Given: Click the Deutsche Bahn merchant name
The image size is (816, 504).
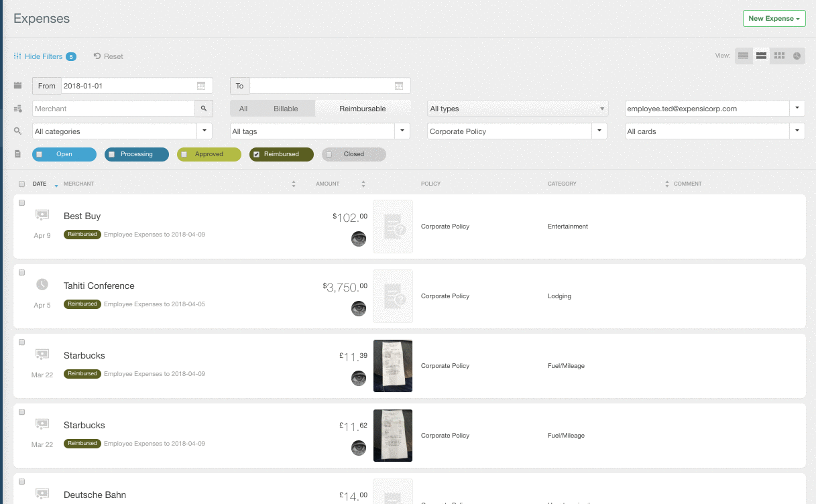Looking at the screenshot, I should click(95, 495).
